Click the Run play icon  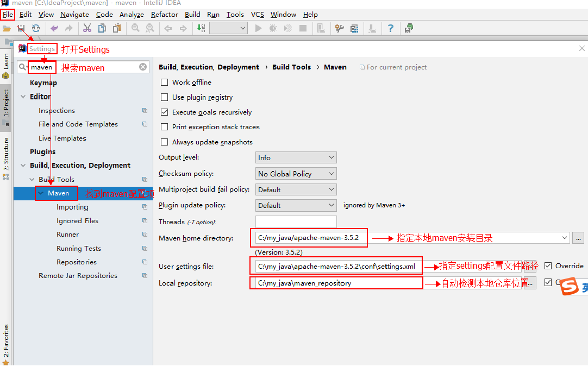258,28
